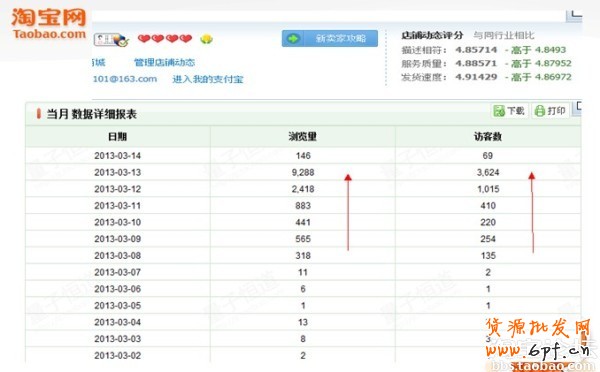This screenshot has width=600, height=372.
Task: Click the yellow tulip icon beside hearts
Action: [206, 39]
